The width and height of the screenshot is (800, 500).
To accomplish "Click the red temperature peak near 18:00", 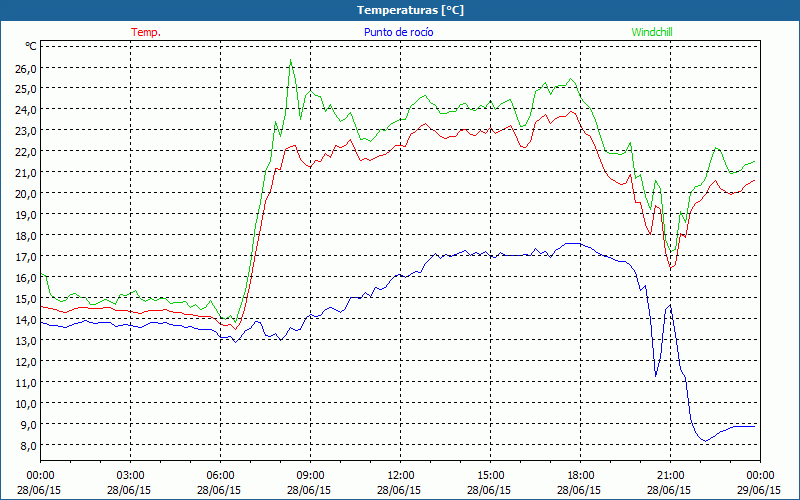I will click(571, 112).
